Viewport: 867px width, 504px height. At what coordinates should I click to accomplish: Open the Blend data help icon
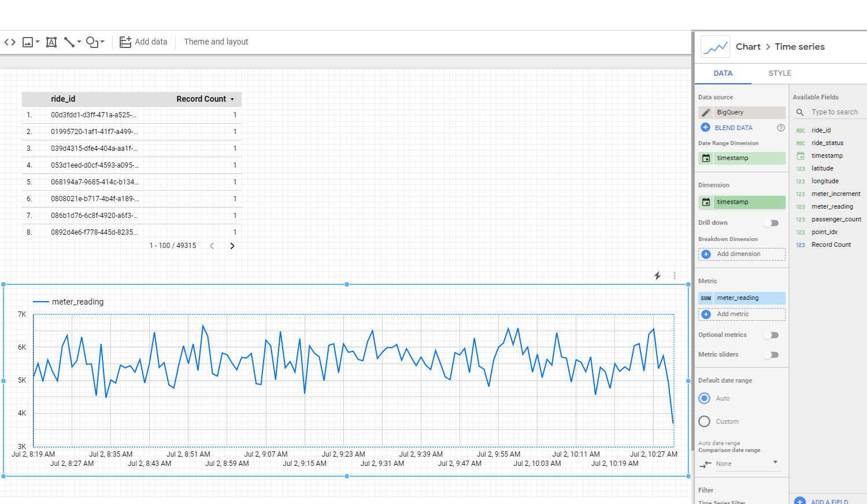tap(781, 128)
